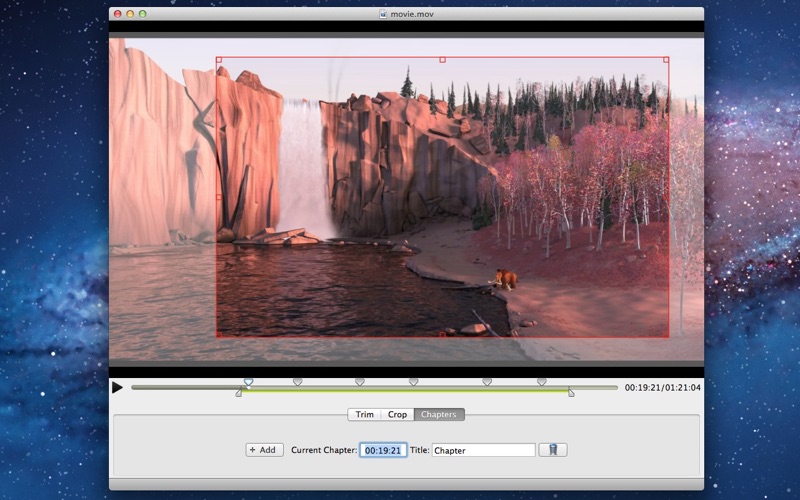Screen dimensions: 800x500
Task: Select the blue highlighted chapter marker
Action: (249, 381)
